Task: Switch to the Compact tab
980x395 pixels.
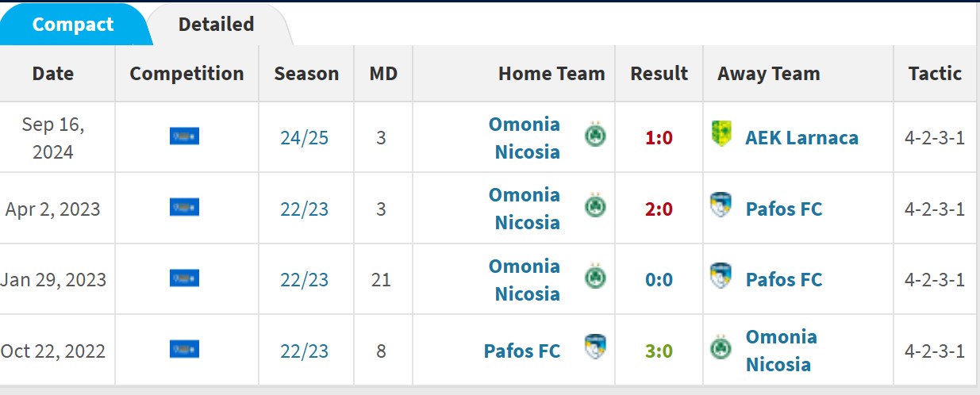Action: coord(71,25)
